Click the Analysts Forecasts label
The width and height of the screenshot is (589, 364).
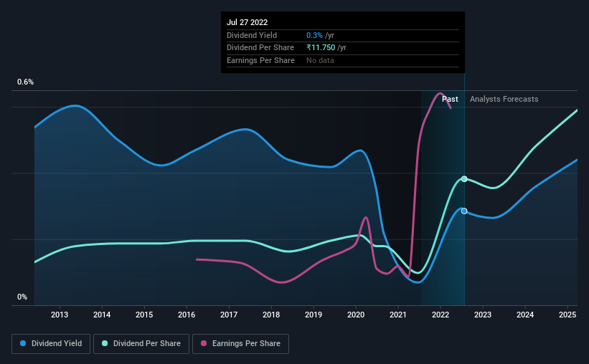[504, 99]
